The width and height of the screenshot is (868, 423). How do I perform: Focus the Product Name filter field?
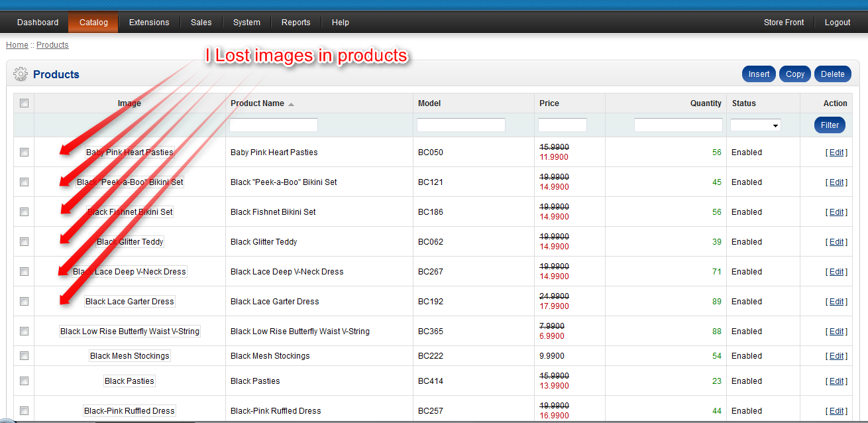(274, 125)
